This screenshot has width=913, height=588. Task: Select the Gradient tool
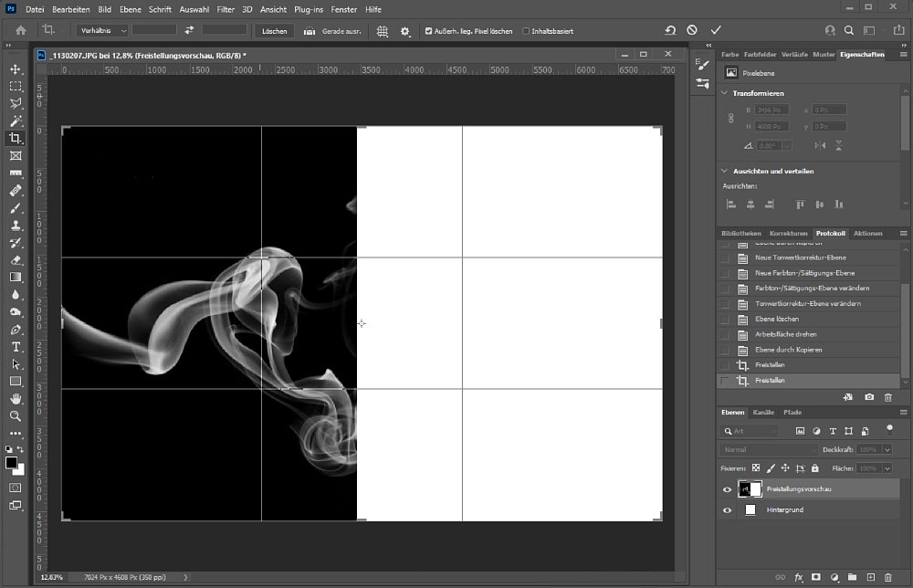(x=16, y=278)
